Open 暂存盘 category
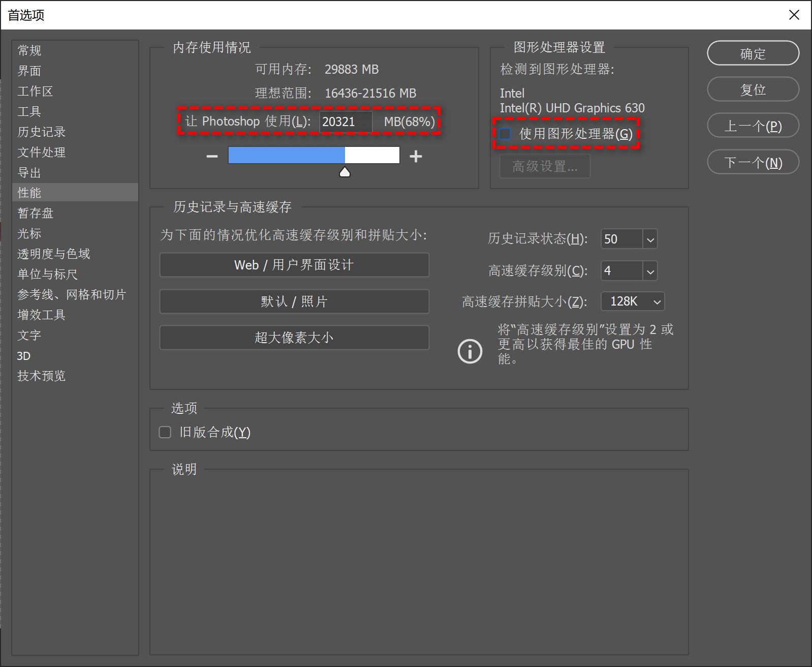The width and height of the screenshot is (812, 667). click(x=75, y=213)
